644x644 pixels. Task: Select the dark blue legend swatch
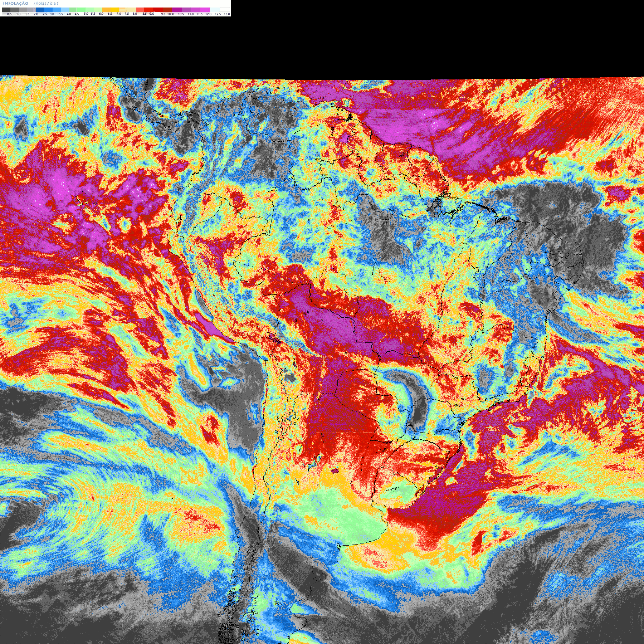pyautogui.click(x=40, y=10)
